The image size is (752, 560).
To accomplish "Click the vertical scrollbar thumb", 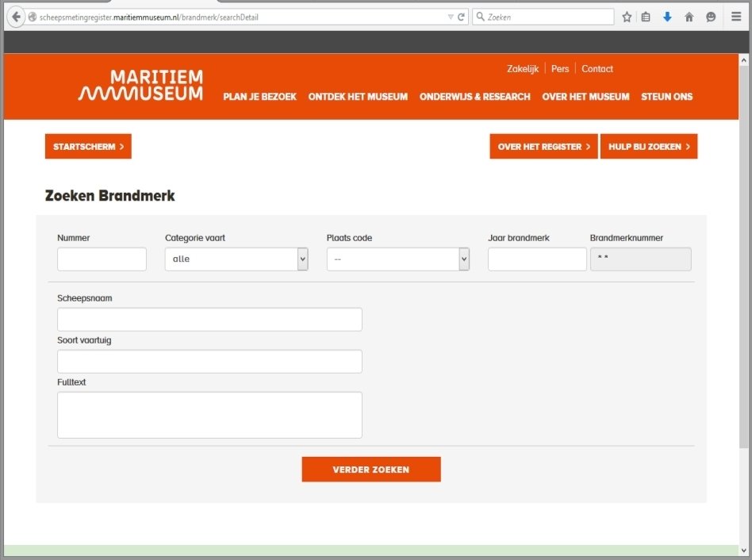I will 743,257.
